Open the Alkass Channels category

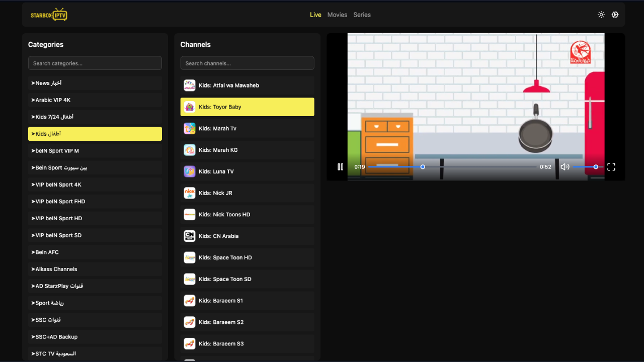point(95,269)
